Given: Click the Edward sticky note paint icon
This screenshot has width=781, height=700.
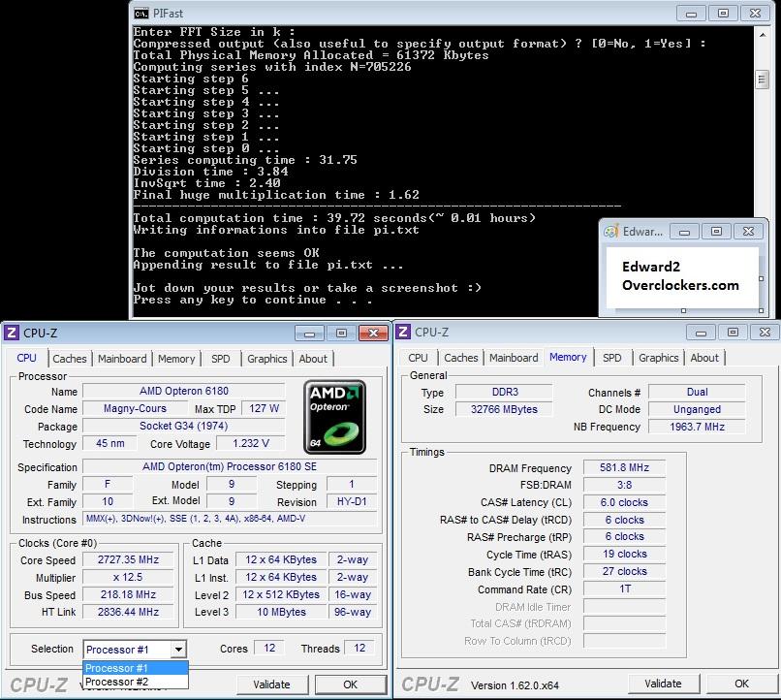Looking at the screenshot, I should coord(611,231).
